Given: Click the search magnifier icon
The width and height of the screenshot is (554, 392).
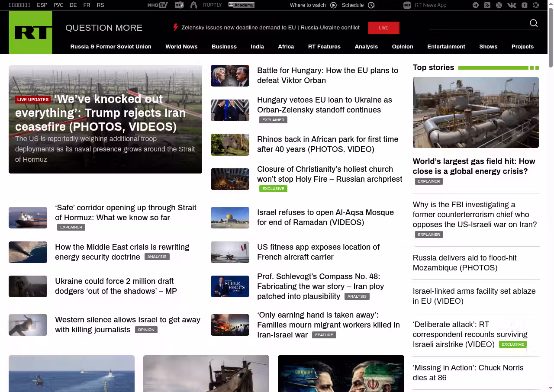Looking at the screenshot, I should click(x=534, y=23).
